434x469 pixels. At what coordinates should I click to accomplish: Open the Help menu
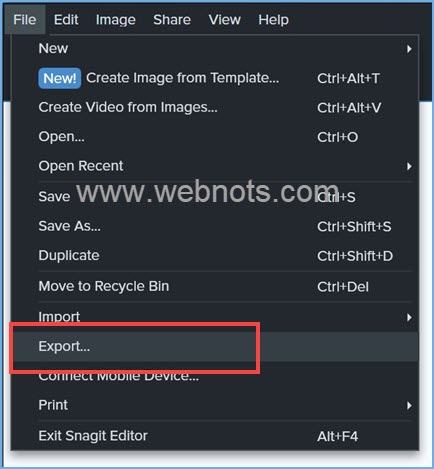(x=273, y=20)
